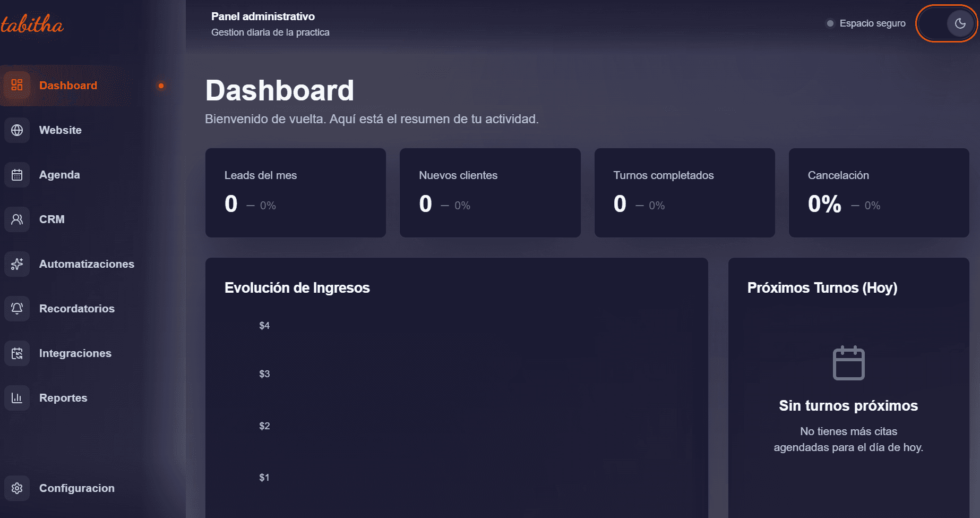Click the tabitha logo
This screenshot has width=980, height=518.
tap(32, 24)
